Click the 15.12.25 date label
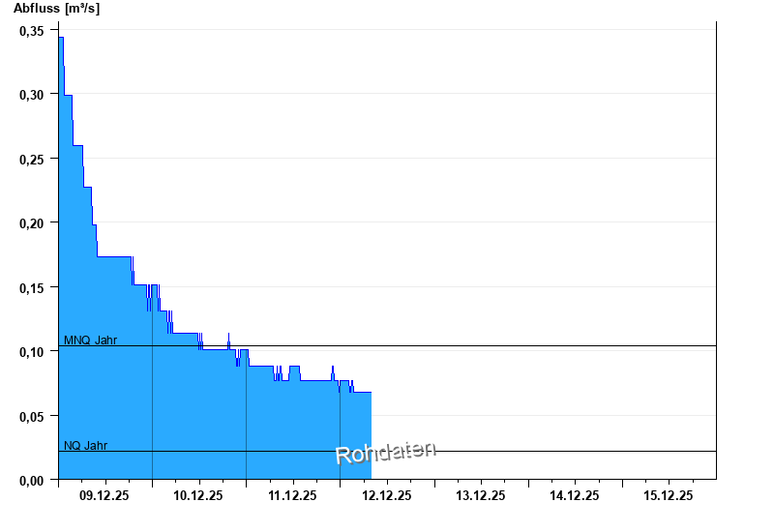Image resolution: width=774 pixels, height=532 pixels. click(x=668, y=495)
